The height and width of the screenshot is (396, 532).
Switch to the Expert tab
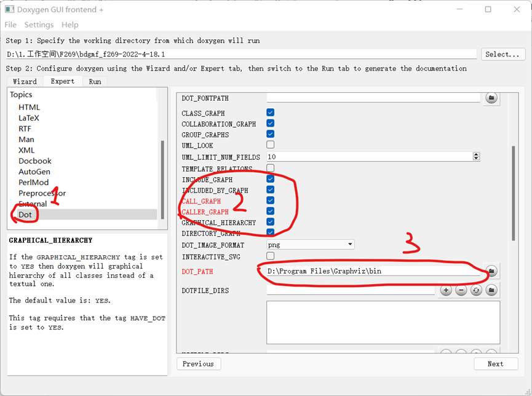tap(63, 81)
